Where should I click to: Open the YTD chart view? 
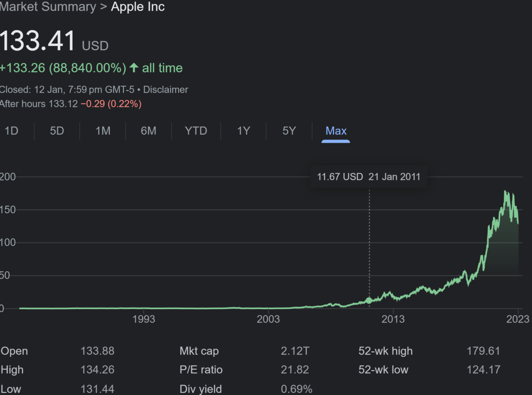click(196, 131)
